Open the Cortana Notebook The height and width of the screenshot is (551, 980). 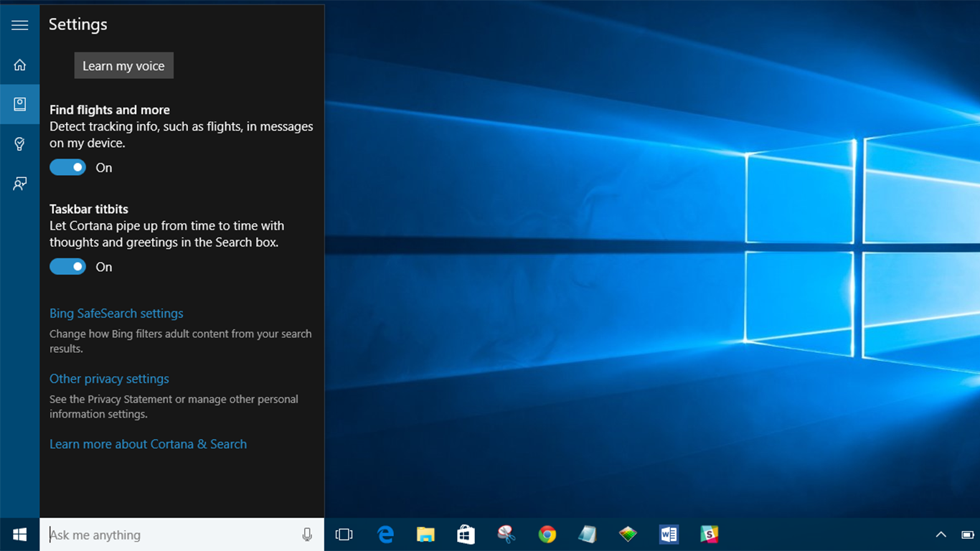click(19, 105)
